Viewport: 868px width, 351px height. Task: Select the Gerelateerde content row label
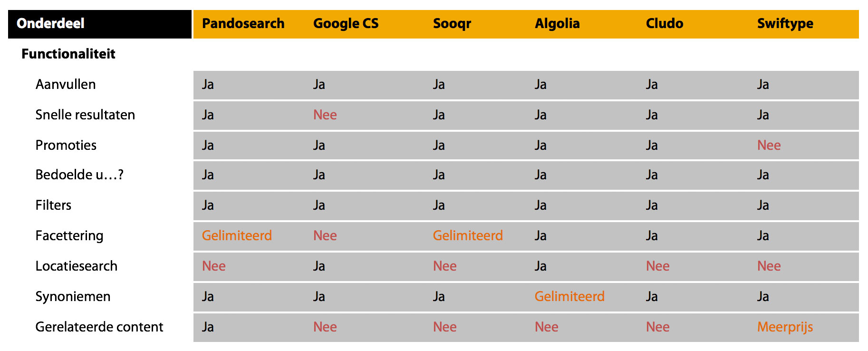[x=99, y=327]
